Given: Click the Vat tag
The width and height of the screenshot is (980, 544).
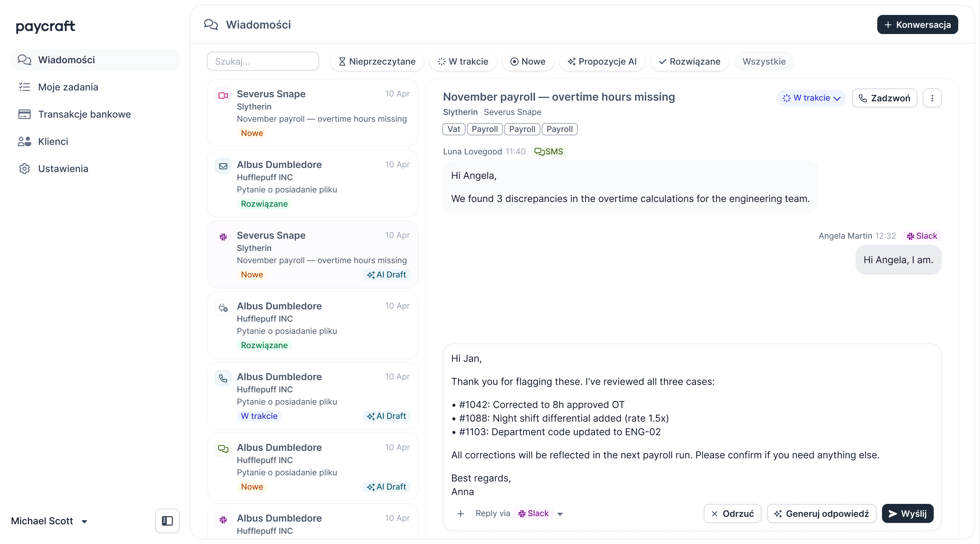Looking at the screenshot, I should tap(454, 129).
